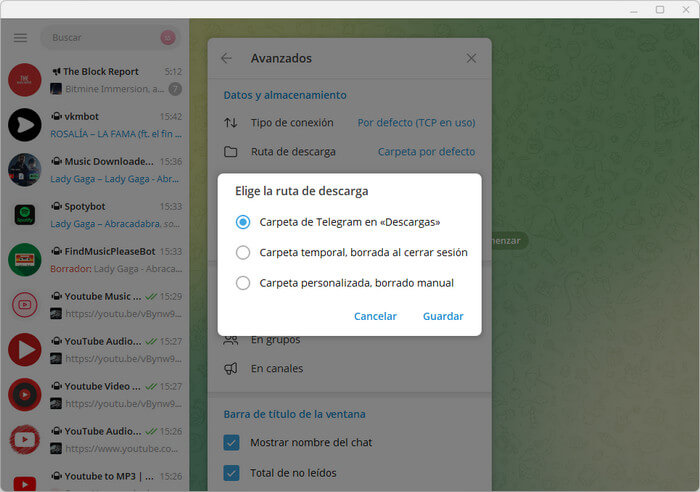700x492 pixels.
Task: Close the Avanzados settings panel
Action: [x=471, y=58]
